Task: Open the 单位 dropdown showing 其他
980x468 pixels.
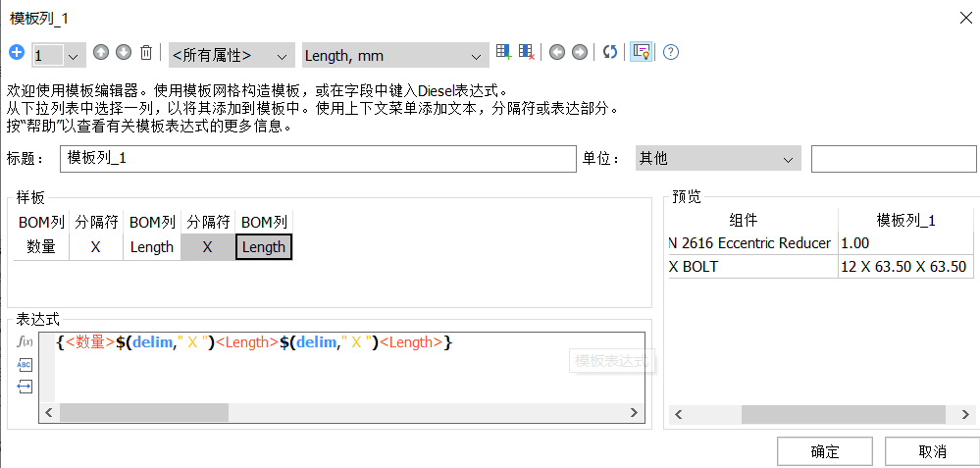Action: coord(717,159)
